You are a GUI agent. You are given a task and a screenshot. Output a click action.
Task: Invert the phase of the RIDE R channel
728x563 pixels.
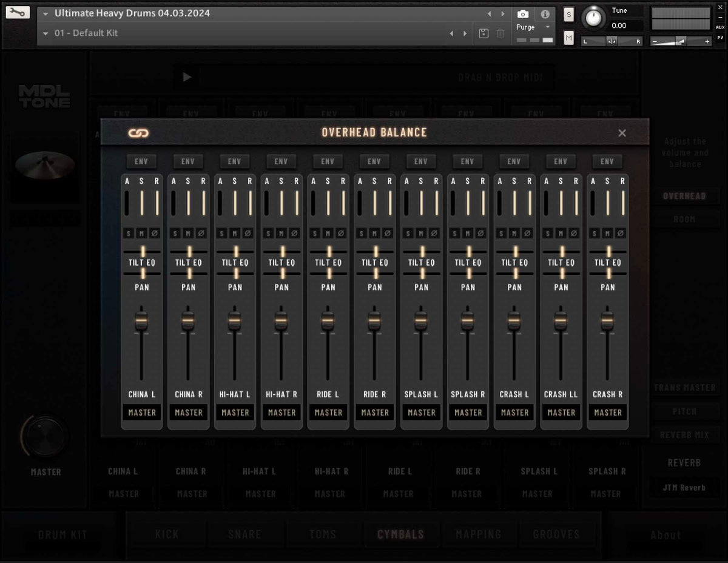(388, 233)
